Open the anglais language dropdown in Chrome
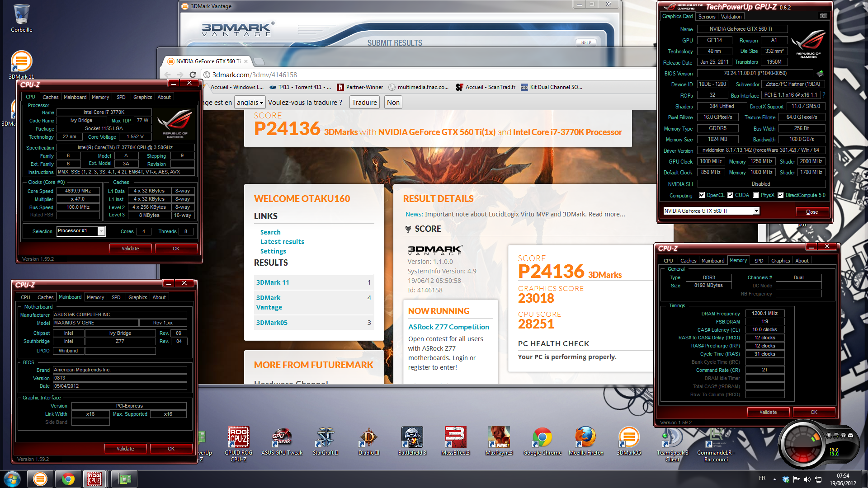This screenshot has height=488, width=868. [x=250, y=103]
